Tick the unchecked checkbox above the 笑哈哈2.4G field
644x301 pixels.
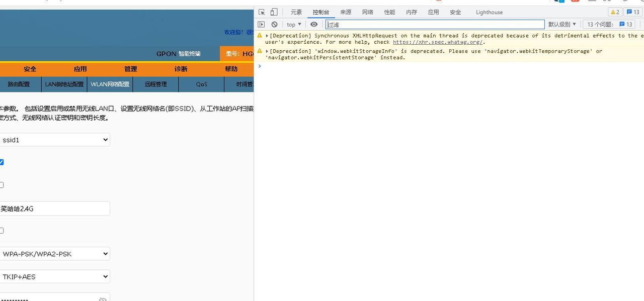pyautogui.click(x=1, y=185)
